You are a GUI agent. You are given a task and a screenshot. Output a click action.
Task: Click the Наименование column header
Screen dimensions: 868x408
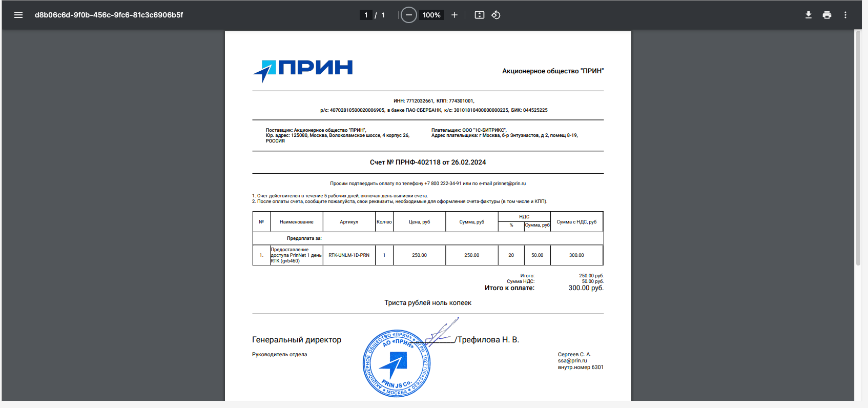pos(297,222)
